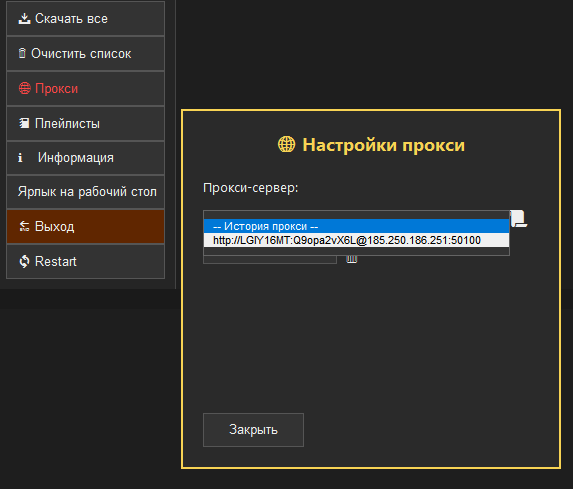The height and width of the screenshot is (489, 573).
Task: Click the Настройки прокси heading text
Action: [384, 145]
